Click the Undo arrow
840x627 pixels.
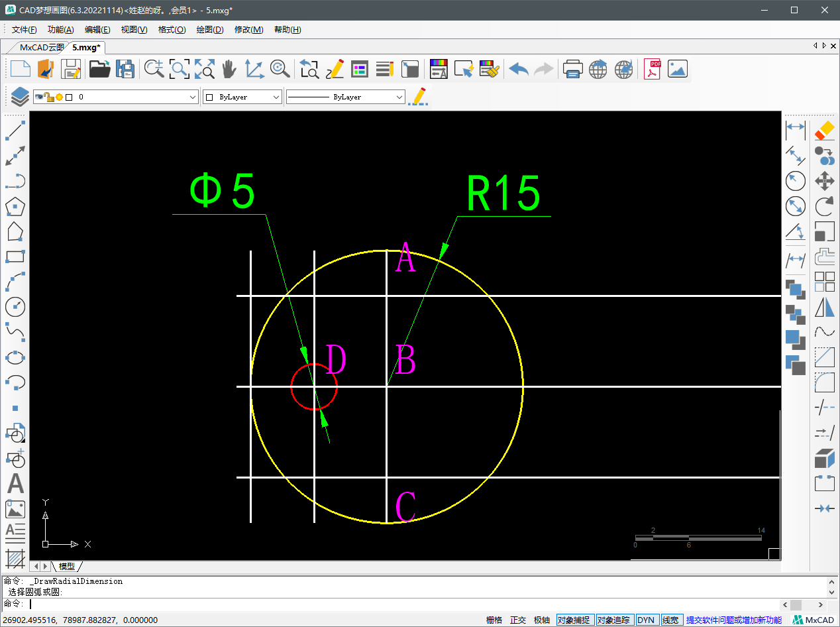tap(518, 69)
